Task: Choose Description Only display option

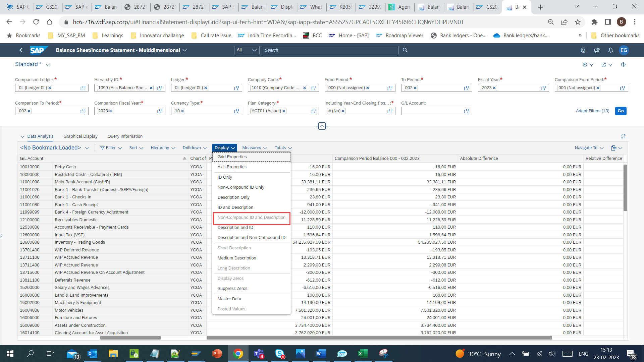Action: tap(251, 197)
